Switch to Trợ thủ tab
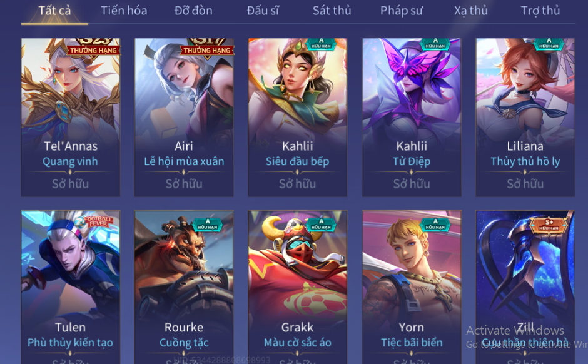 point(540,11)
